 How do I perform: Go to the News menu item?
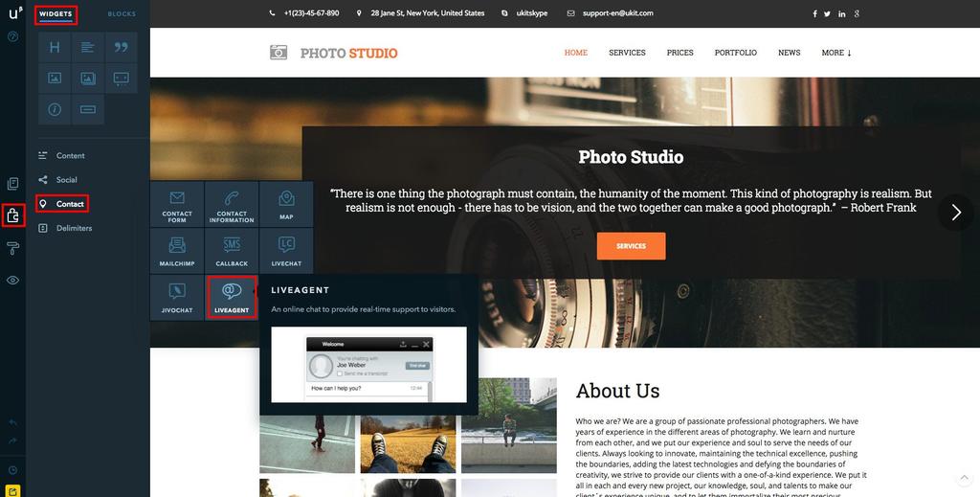[x=790, y=53]
